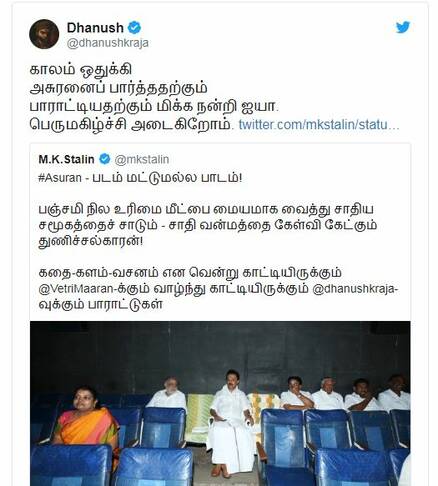Screen dimensions: 438x486
Task: Click the quoted tweet paragraph about Panchami land
Action: 208,225
